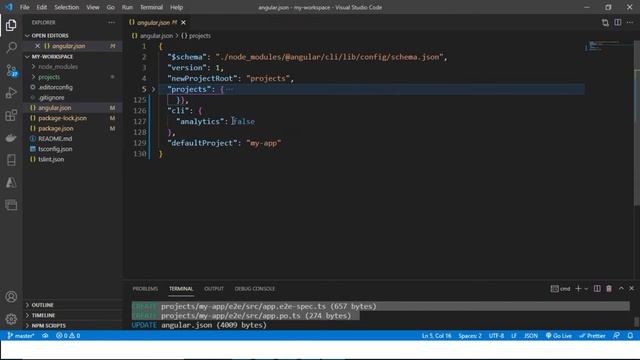The image size is (640, 360).
Task: Maximize the panel with up chevron
Action: 621,289
